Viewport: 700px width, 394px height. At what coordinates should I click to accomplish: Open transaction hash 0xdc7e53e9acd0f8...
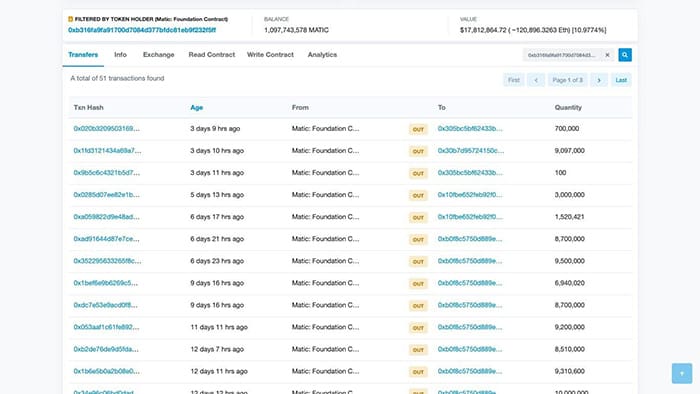tap(105, 305)
